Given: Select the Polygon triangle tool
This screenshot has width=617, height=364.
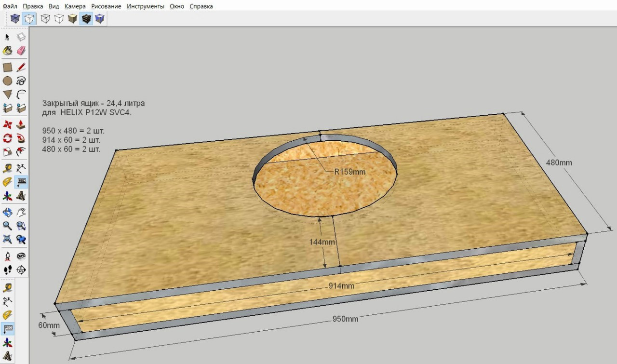Looking at the screenshot, I should click(x=8, y=94).
